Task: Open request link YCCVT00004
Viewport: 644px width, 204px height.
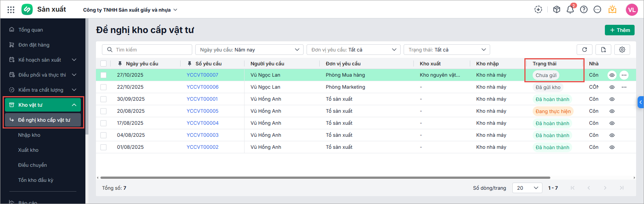Action: click(x=202, y=123)
